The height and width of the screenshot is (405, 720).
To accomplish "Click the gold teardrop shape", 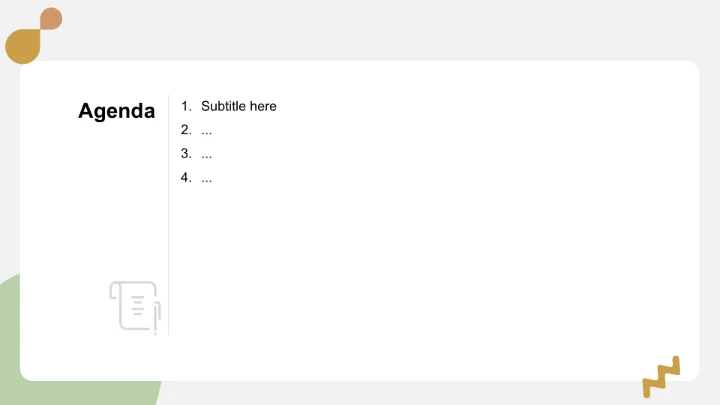I will (22, 45).
